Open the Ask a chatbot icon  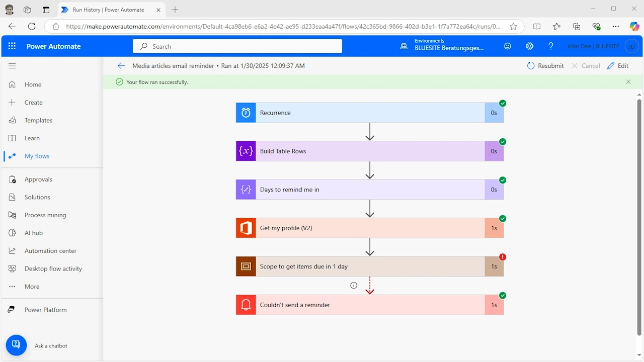click(16, 345)
